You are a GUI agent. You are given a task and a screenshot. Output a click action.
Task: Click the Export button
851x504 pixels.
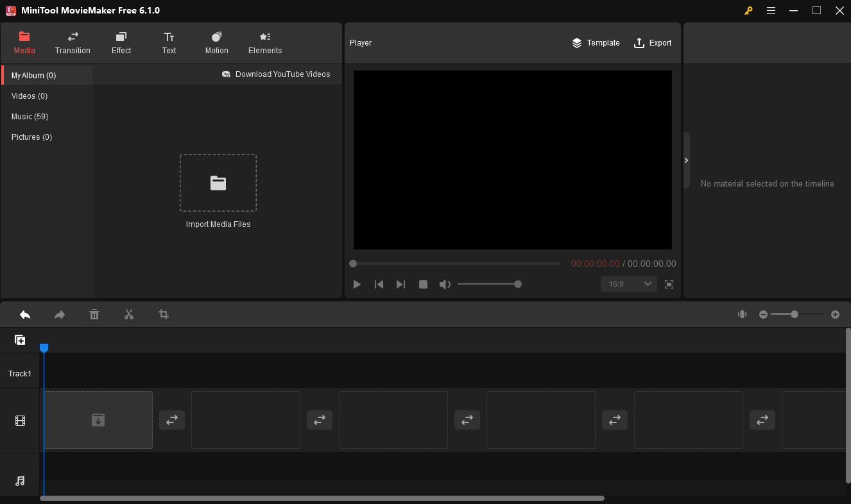coord(653,43)
